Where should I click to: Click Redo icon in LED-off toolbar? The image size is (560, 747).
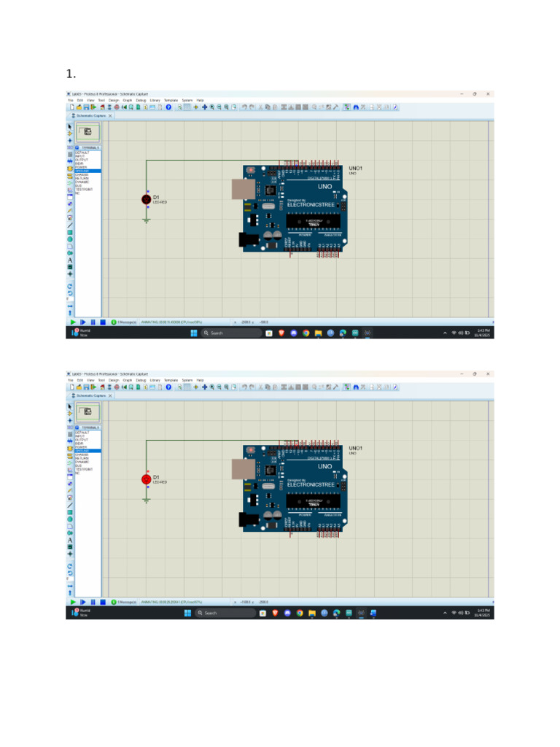click(252, 107)
